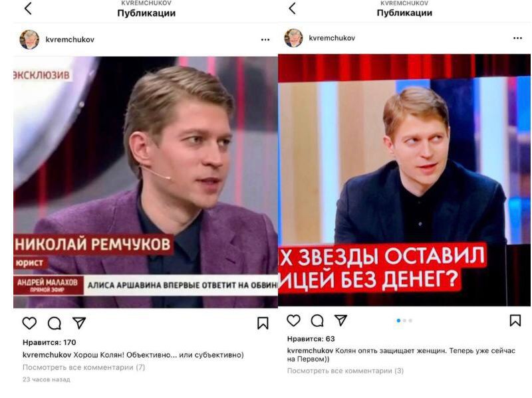The width and height of the screenshot is (532, 398).
Task: Select the carousel dots indicator on right post
Action: pyautogui.click(x=404, y=320)
